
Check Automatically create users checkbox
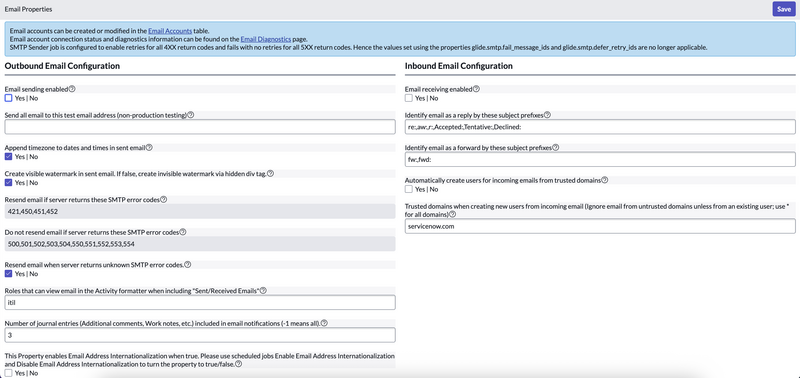click(409, 189)
